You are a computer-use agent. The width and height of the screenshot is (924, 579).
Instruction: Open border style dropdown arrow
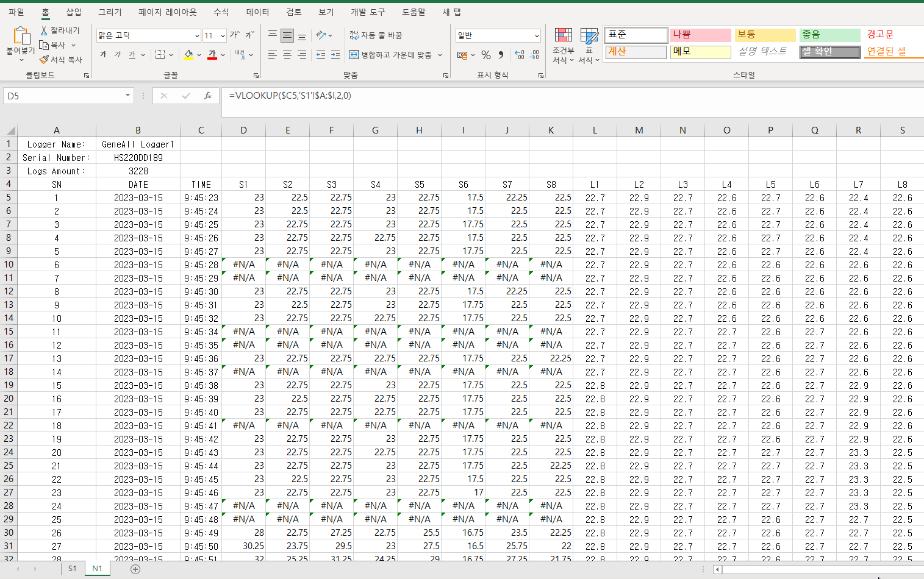(171, 55)
